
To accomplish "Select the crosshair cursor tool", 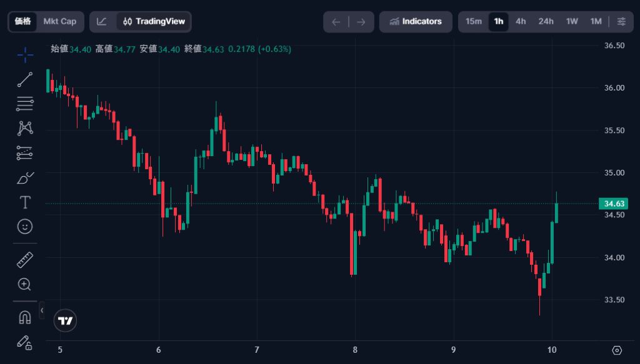I will (25, 55).
